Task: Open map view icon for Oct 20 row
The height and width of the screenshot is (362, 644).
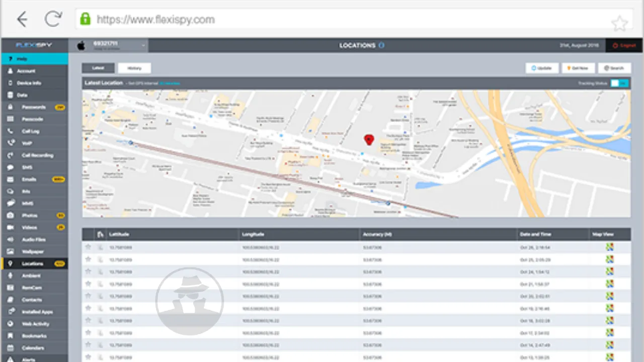Action: 610,296
